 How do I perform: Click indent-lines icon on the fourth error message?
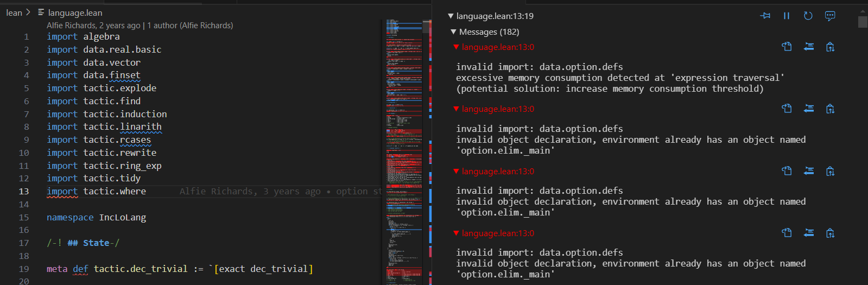(808, 233)
